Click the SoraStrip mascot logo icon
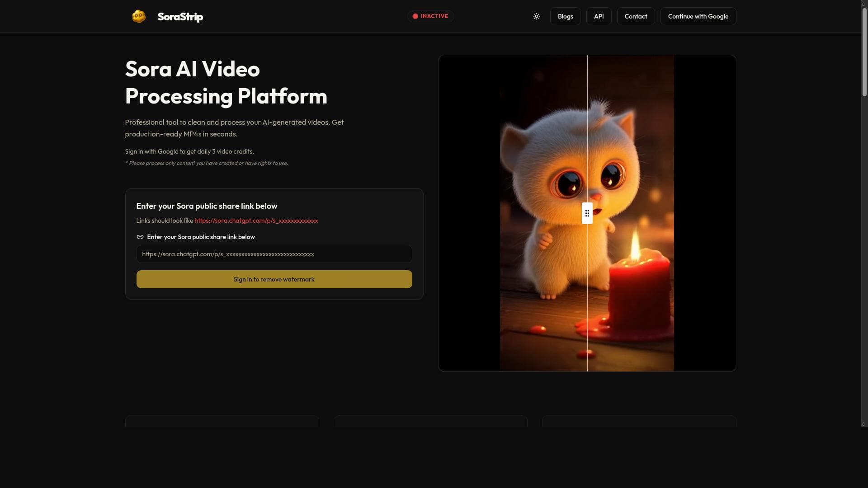The image size is (868, 488). (139, 16)
